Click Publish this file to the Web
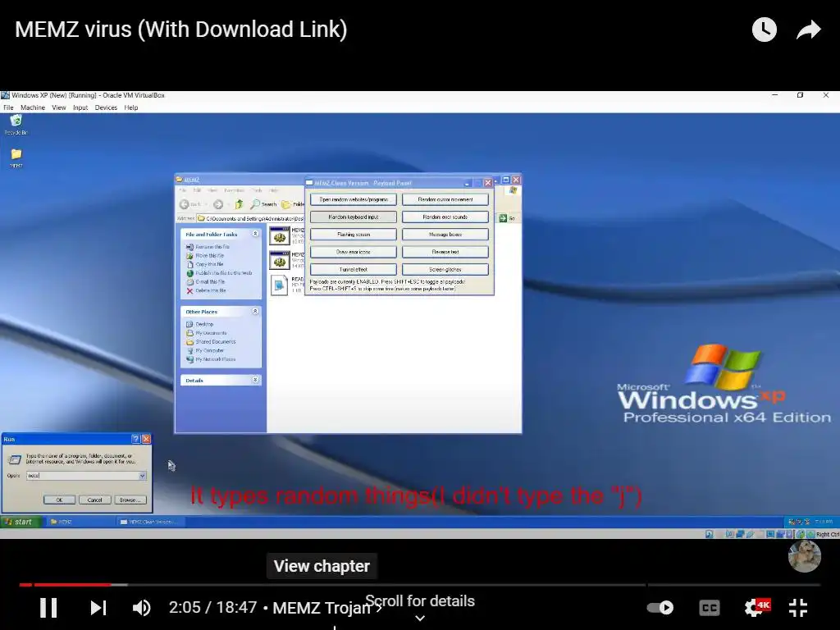Image resolution: width=840 pixels, height=630 pixels. 218,272
